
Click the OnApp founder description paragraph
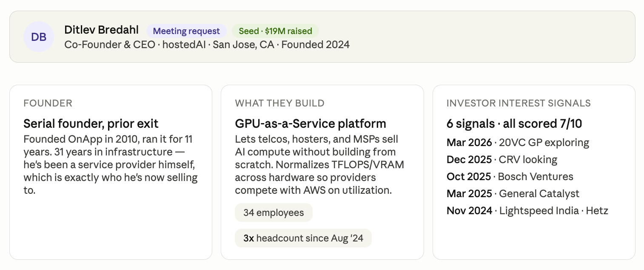(111, 164)
